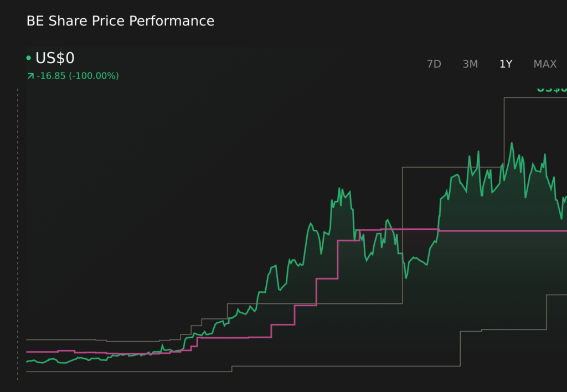Click the arrow icon beside -16.85 change
Screen dimensions: 567x392
pos(30,76)
